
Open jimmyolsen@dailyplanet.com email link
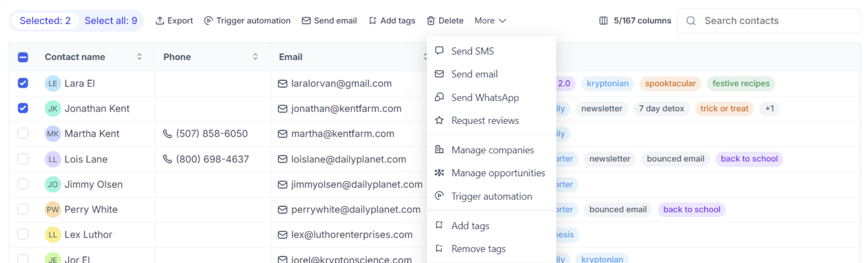[x=357, y=184]
